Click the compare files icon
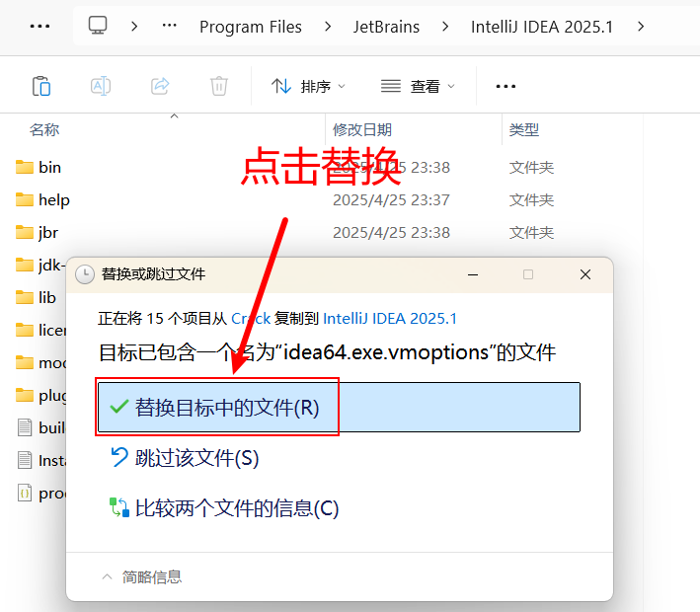The height and width of the screenshot is (612, 700). point(119,507)
